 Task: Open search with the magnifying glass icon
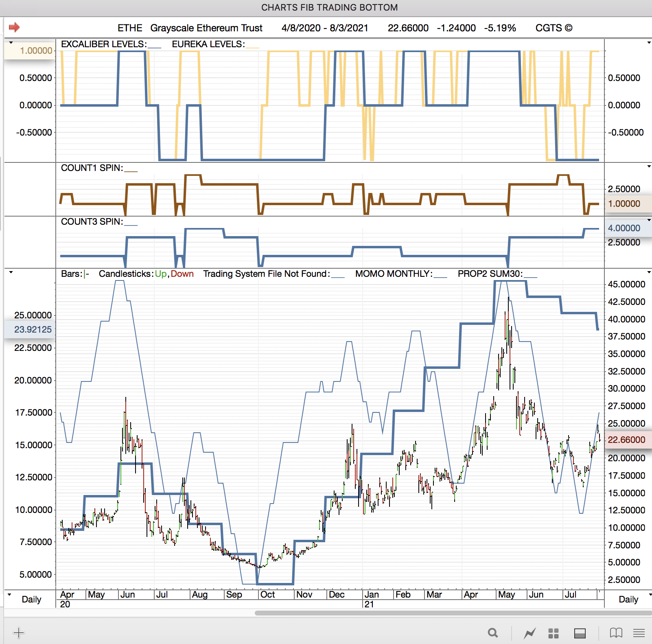(x=493, y=633)
